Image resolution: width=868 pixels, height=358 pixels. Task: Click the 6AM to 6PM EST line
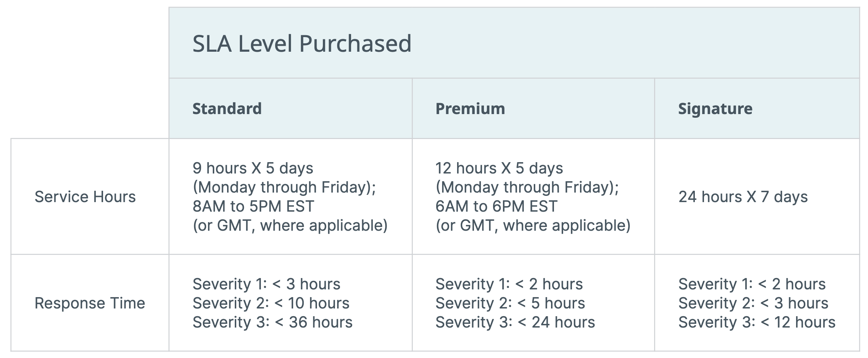496,206
